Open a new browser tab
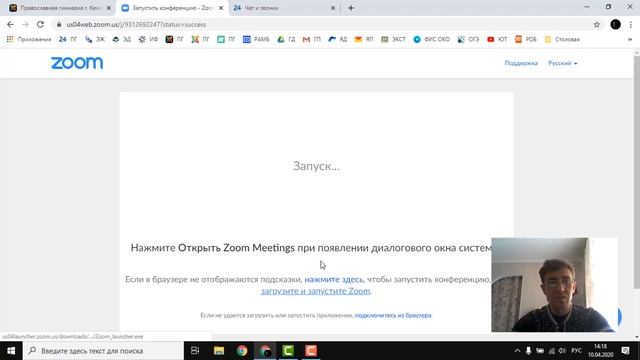Viewport: 640px width, 360px height. [351, 8]
